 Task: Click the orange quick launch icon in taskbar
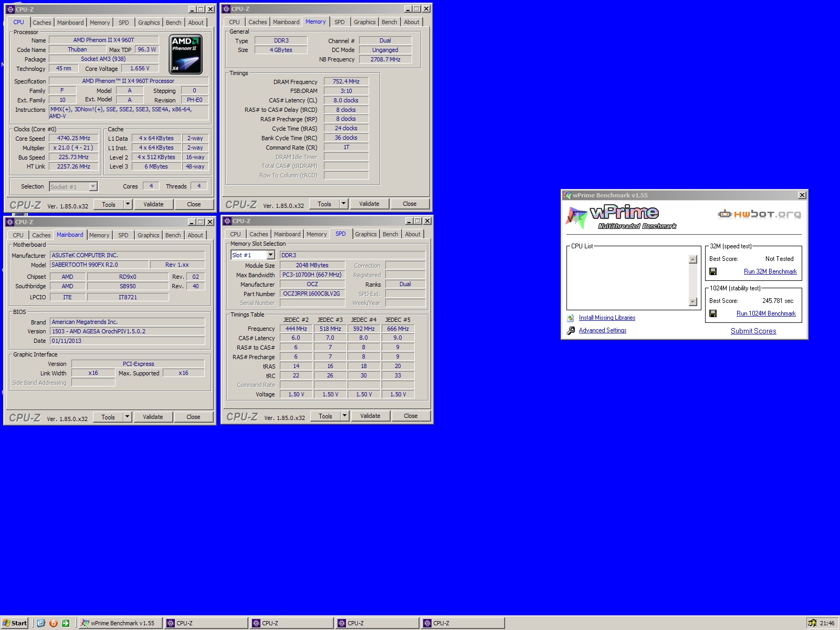(53, 623)
